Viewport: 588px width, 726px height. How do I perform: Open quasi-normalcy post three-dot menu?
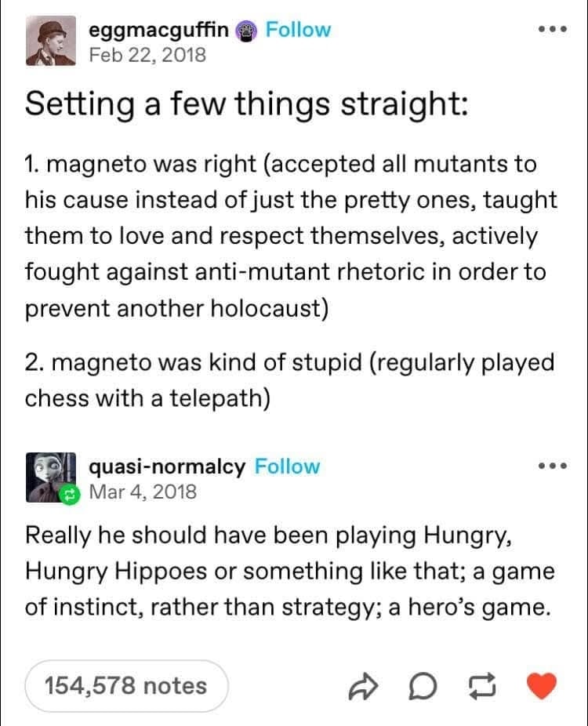point(553,466)
